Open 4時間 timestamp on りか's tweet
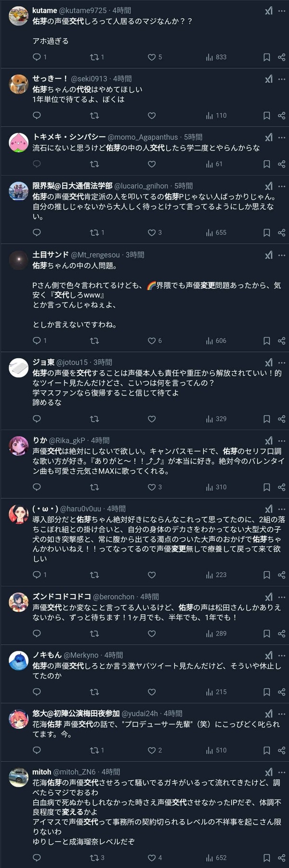Image resolution: width=289 pixels, height=868 pixels. 100,440
